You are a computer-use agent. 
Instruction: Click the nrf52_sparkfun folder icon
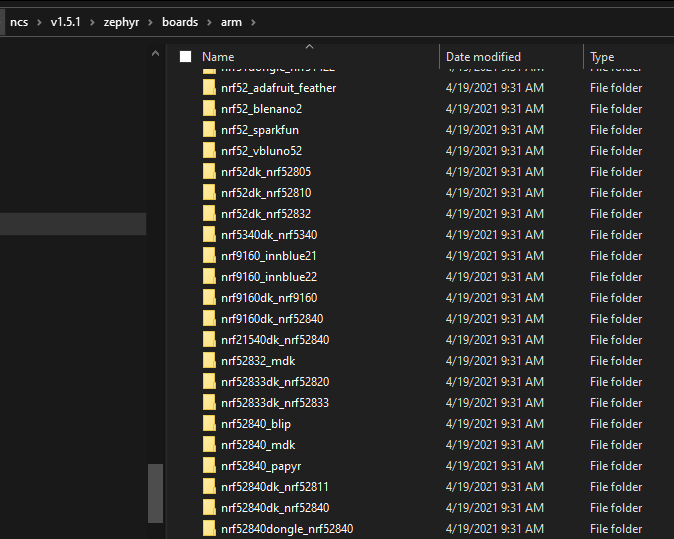pyautogui.click(x=209, y=130)
